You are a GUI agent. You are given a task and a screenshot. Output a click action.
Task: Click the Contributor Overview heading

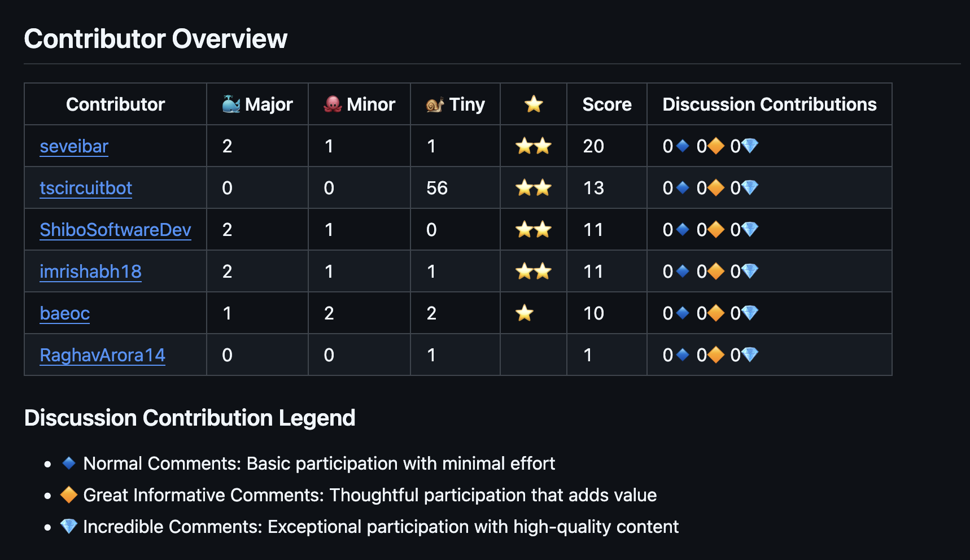click(156, 39)
